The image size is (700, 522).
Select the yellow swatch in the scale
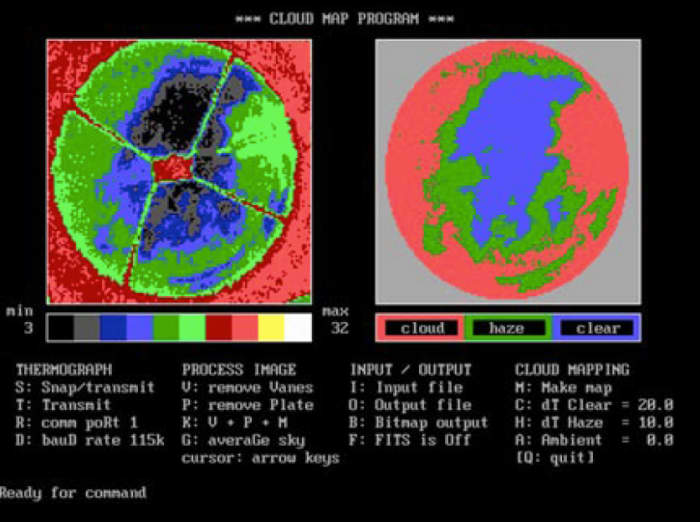[271, 328]
